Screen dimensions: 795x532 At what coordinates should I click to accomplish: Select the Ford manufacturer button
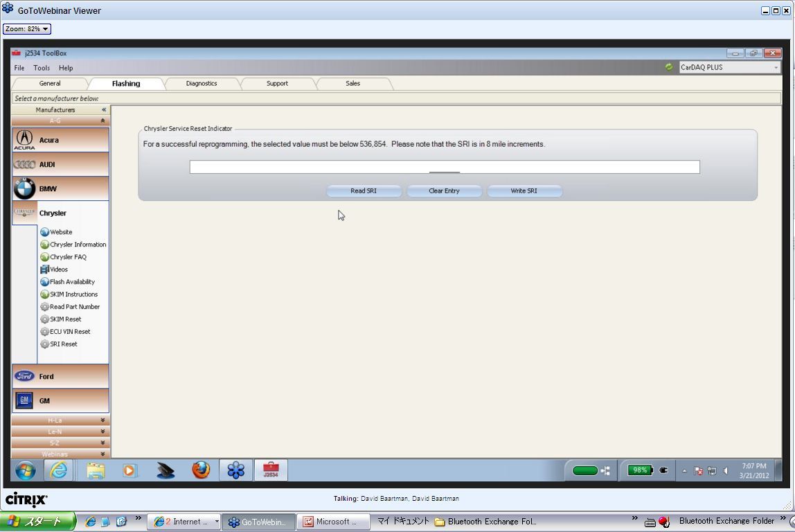[x=60, y=376]
